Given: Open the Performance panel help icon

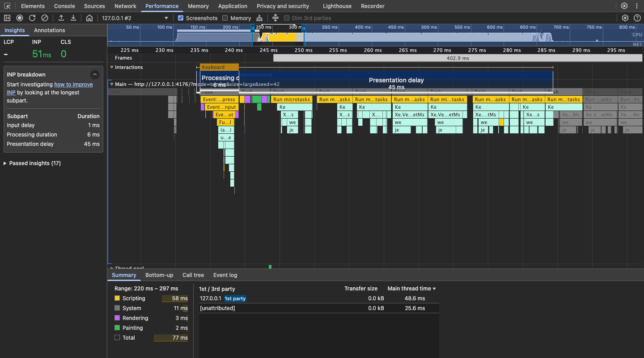Looking at the screenshot, I should coord(637,18).
